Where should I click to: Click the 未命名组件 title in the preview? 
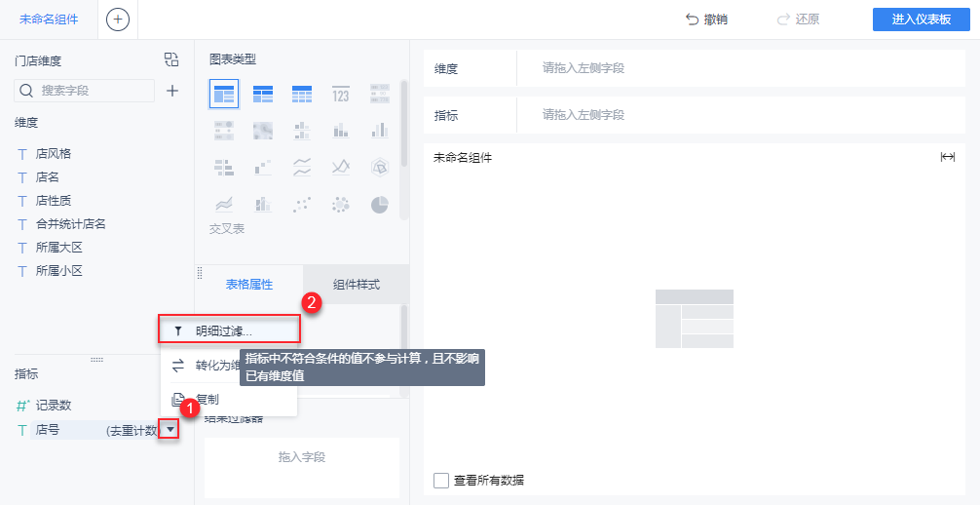coord(463,158)
